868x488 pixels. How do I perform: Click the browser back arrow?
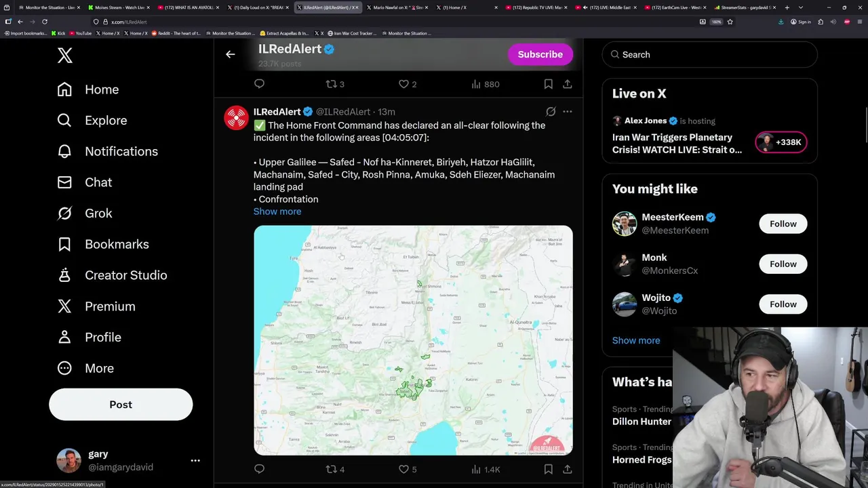(20, 22)
